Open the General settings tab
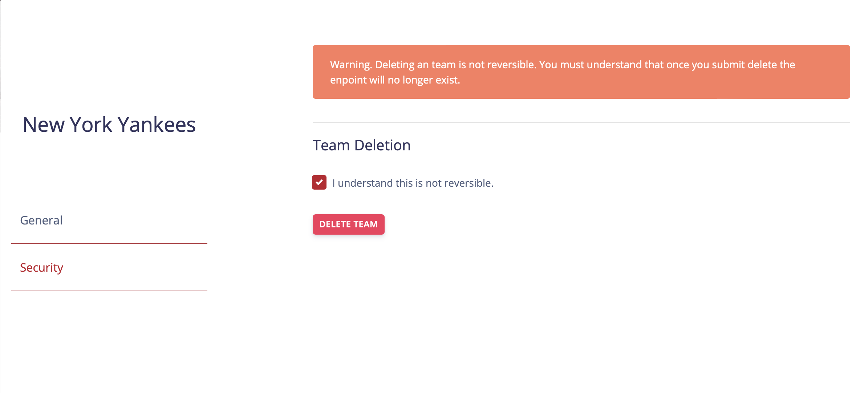This screenshot has height=393, width=868. tap(41, 220)
